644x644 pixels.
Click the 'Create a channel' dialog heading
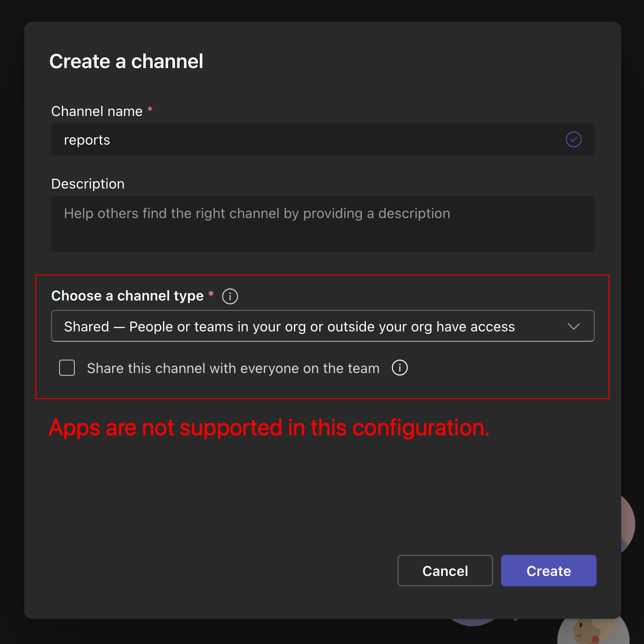coord(126,61)
